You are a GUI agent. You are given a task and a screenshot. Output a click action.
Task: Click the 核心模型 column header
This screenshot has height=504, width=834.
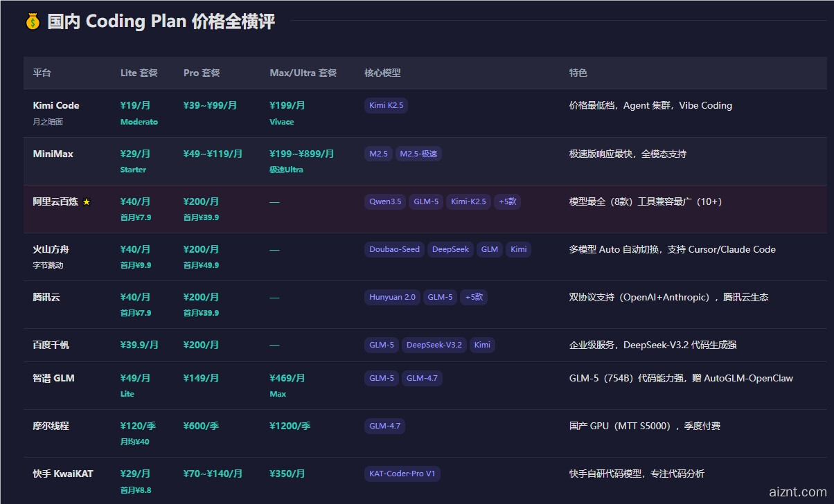coord(382,73)
